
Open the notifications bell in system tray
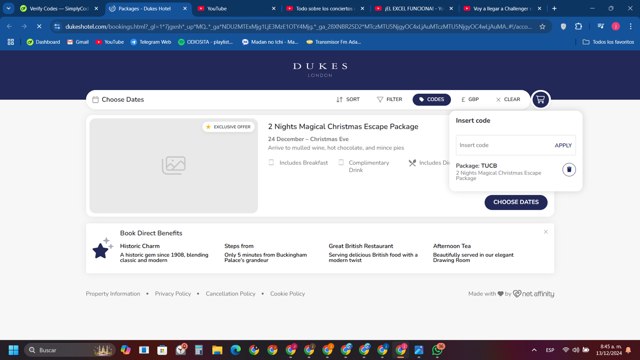pyautogui.click(x=629, y=350)
